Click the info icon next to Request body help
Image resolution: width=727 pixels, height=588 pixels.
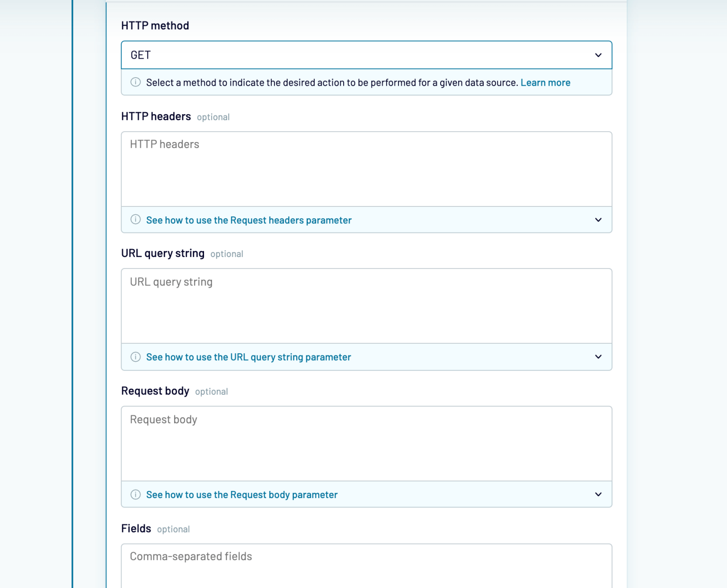click(136, 494)
